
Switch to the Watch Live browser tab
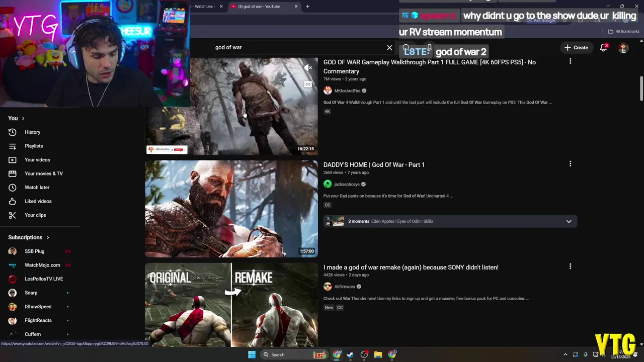[205, 7]
